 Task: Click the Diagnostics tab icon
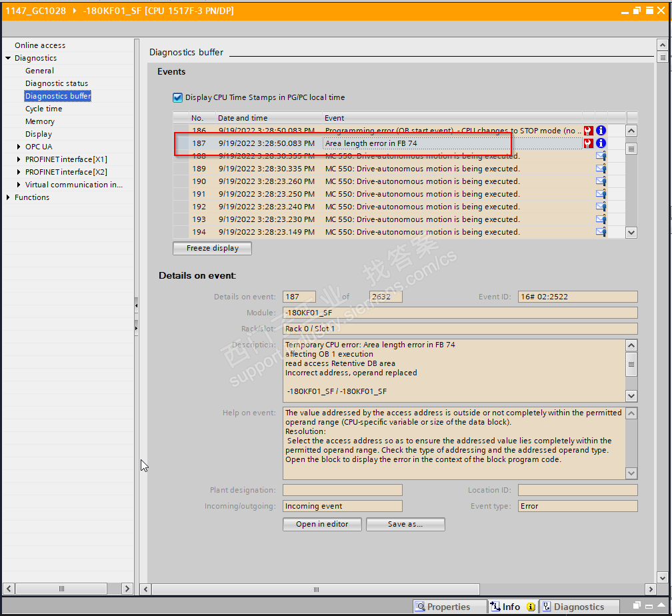[547, 607]
